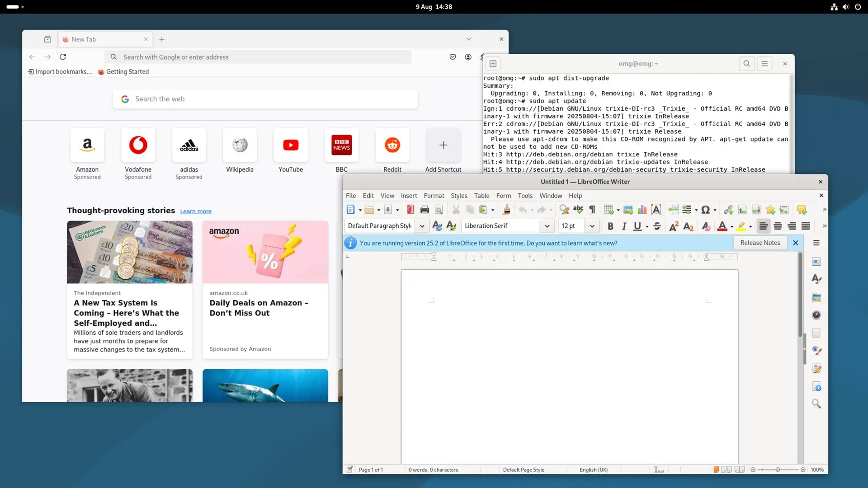The image size is (868, 488).
Task: Toggle Bold formatting
Action: [610, 226]
